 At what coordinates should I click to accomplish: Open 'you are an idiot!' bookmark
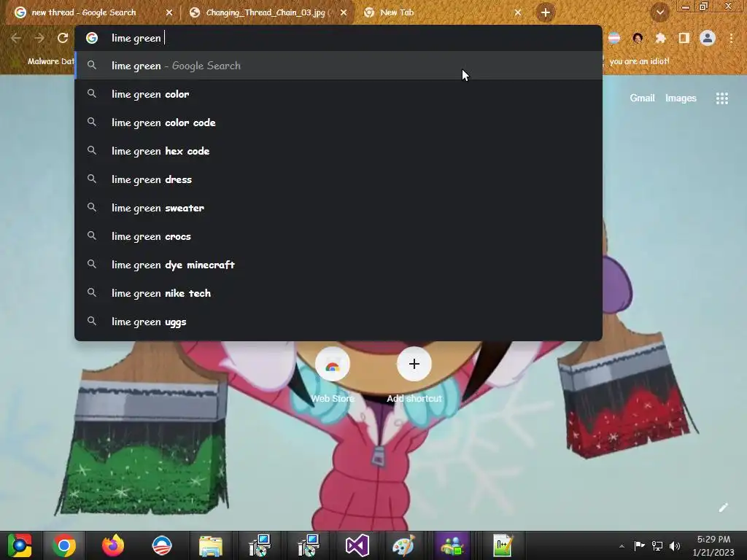pyautogui.click(x=639, y=61)
